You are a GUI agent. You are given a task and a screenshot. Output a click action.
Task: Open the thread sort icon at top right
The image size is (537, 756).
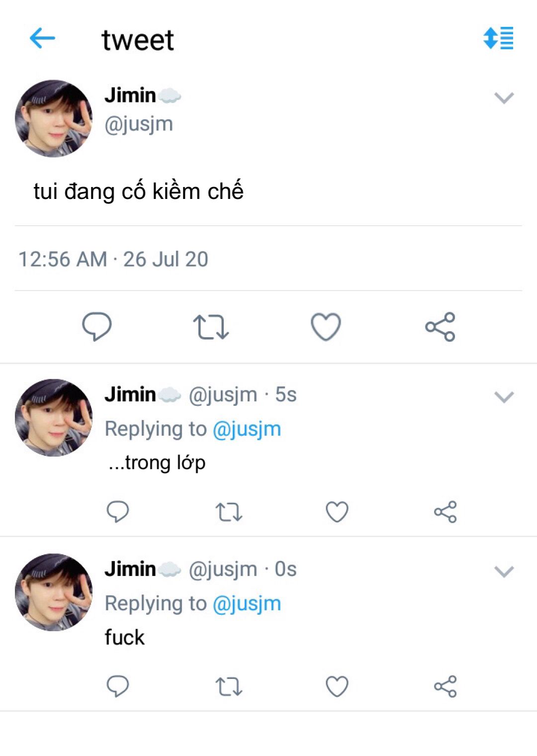click(498, 38)
